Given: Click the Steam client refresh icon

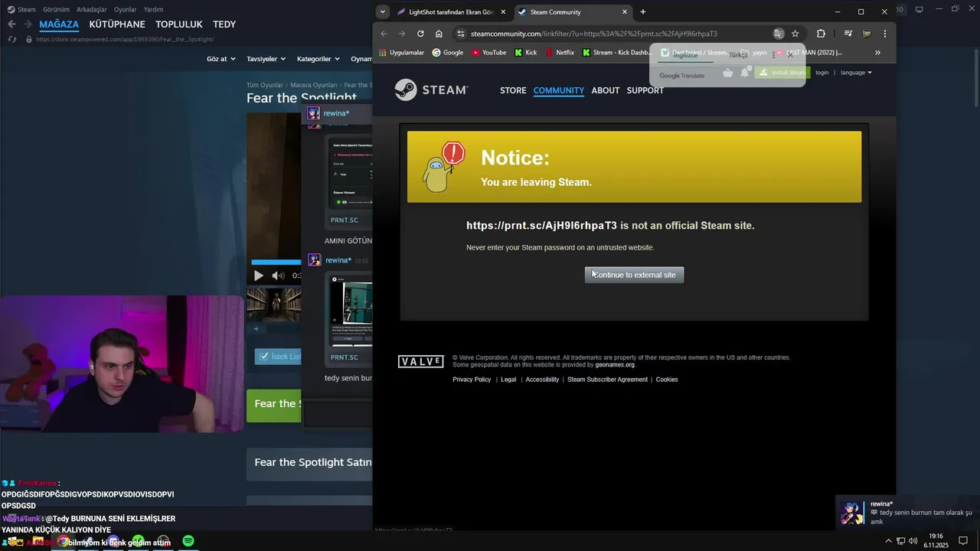Looking at the screenshot, I should click(x=11, y=39).
